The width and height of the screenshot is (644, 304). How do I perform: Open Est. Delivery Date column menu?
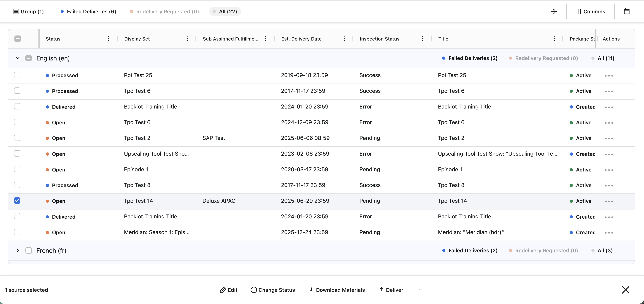click(344, 39)
